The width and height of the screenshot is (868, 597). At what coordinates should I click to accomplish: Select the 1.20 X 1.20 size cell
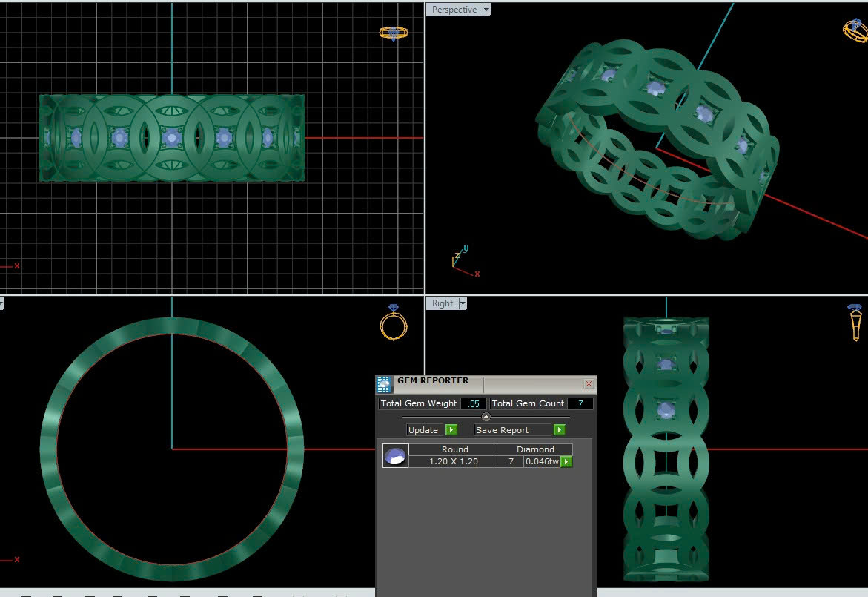(453, 461)
